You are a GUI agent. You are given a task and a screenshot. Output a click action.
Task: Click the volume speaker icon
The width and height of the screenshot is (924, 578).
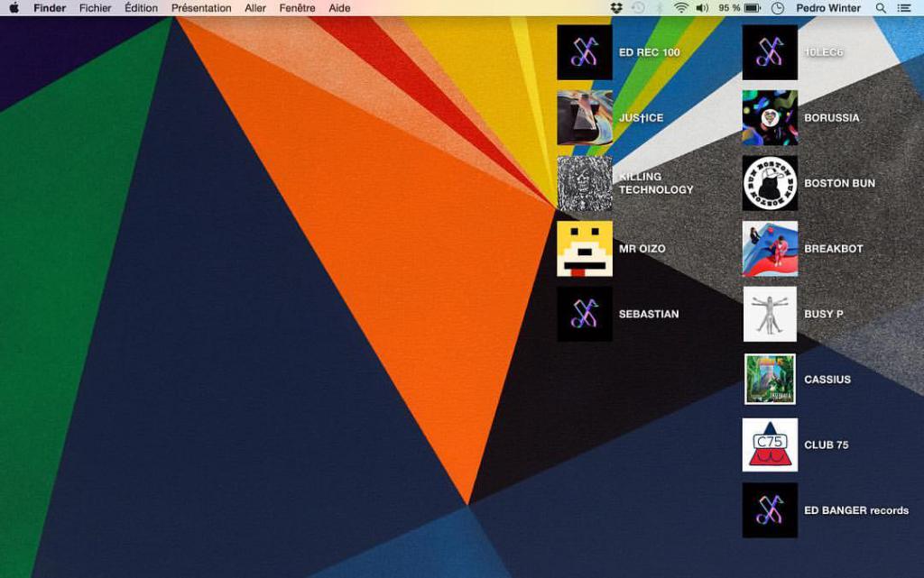click(702, 8)
